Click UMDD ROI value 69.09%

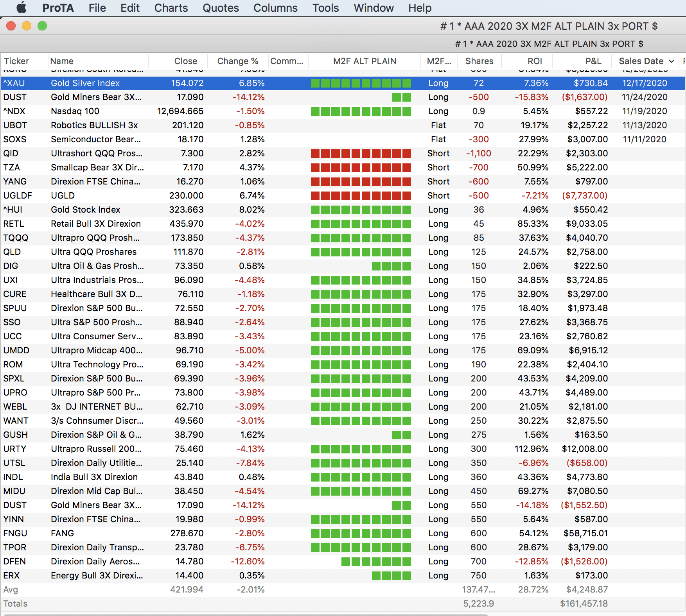(x=533, y=350)
